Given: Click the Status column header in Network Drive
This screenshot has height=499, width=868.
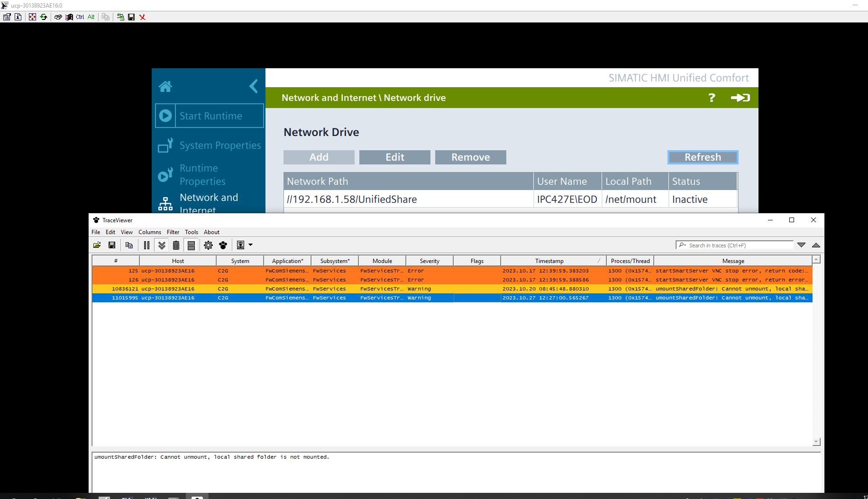Looking at the screenshot, I should [x=703, y=181].
